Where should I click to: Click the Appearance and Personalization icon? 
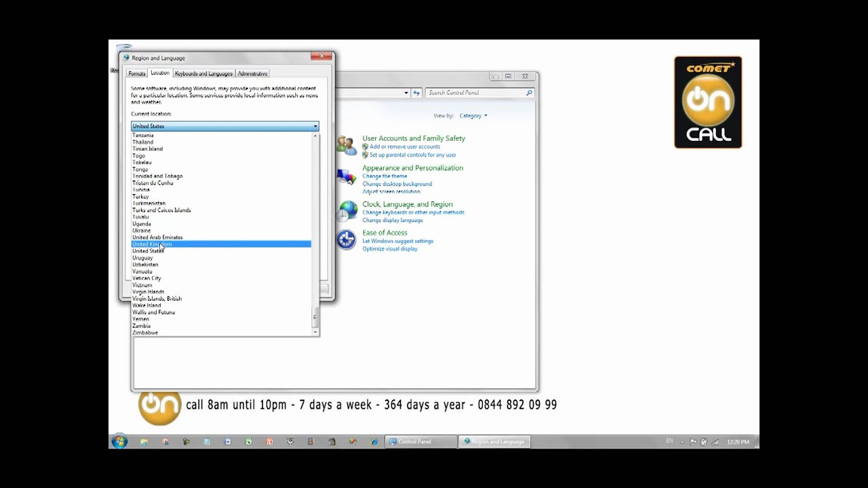pyautogui.click(x=347, y=178)
